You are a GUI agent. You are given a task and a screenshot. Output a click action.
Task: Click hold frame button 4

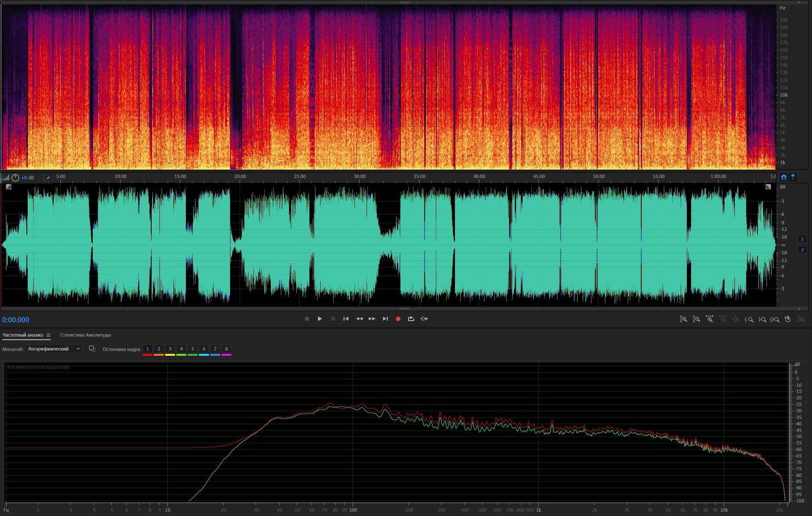(181, 349)
